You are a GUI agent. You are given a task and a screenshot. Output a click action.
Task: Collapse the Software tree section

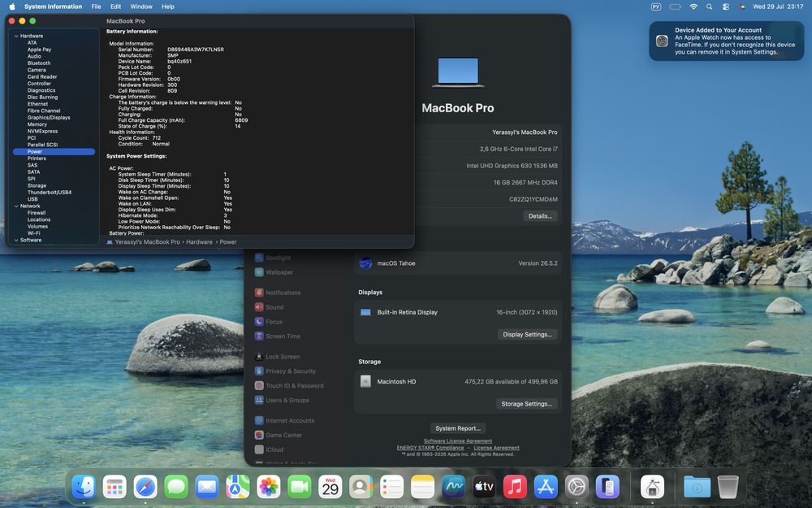coord(16,240)
